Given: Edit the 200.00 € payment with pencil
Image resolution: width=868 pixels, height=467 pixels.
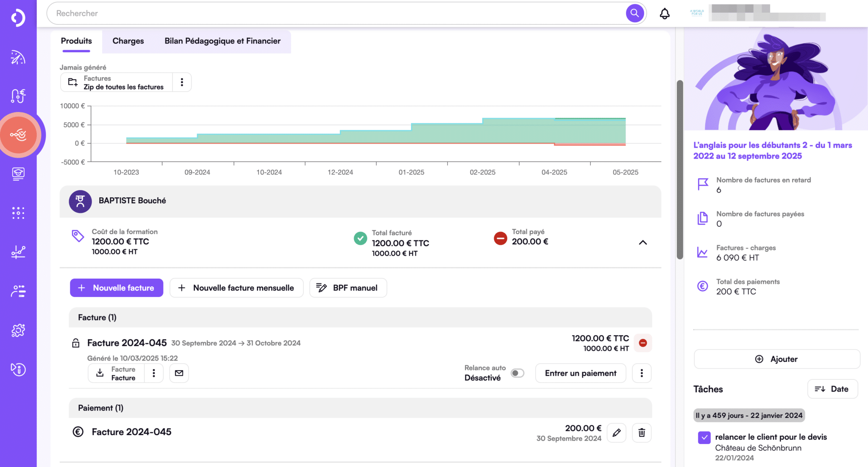Looking at the screenshot, I should 616,433.
